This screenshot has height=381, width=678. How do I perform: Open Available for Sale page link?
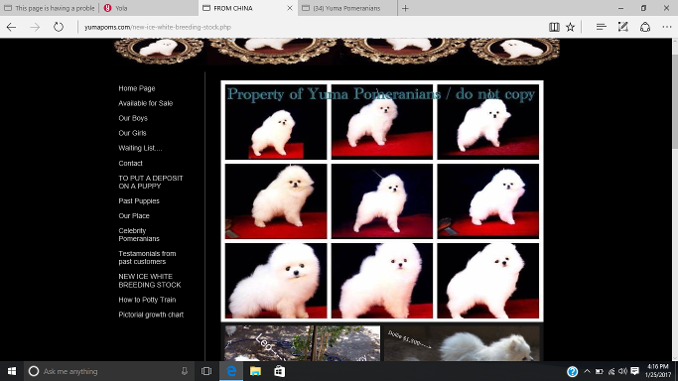click(x=145, y=103)
